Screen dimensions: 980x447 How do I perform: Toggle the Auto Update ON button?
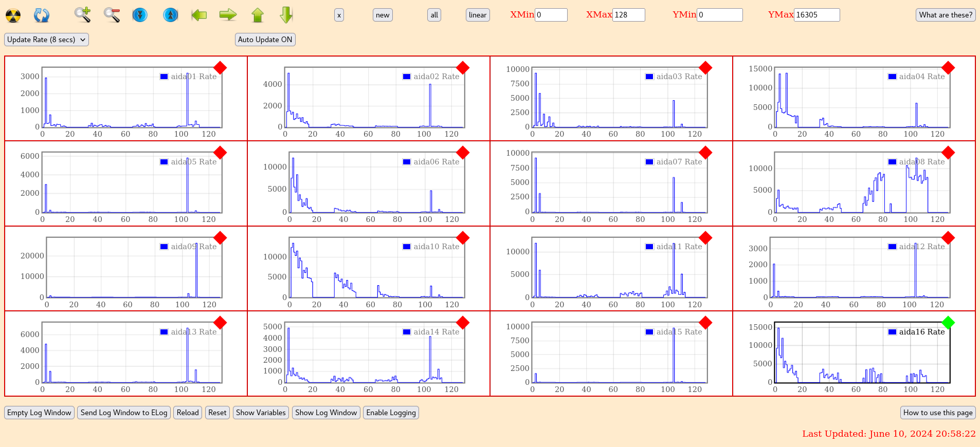click(x=265, y=40)
